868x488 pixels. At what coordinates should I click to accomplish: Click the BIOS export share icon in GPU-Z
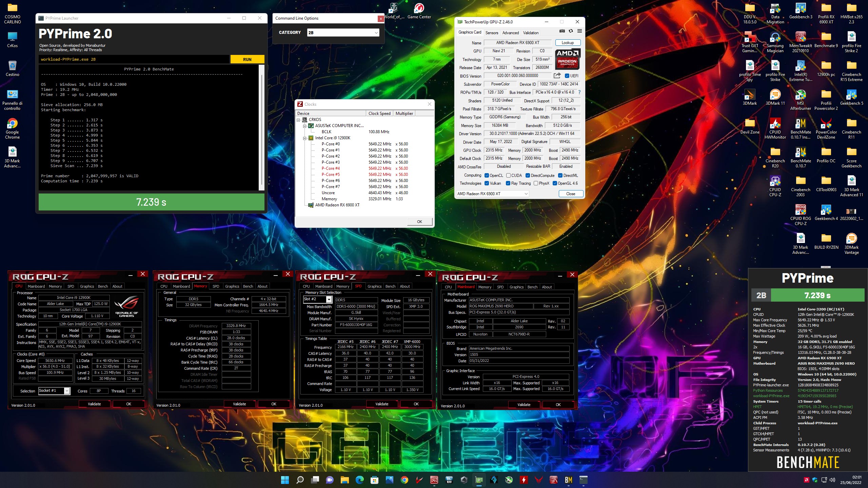[x=557, y=76]
